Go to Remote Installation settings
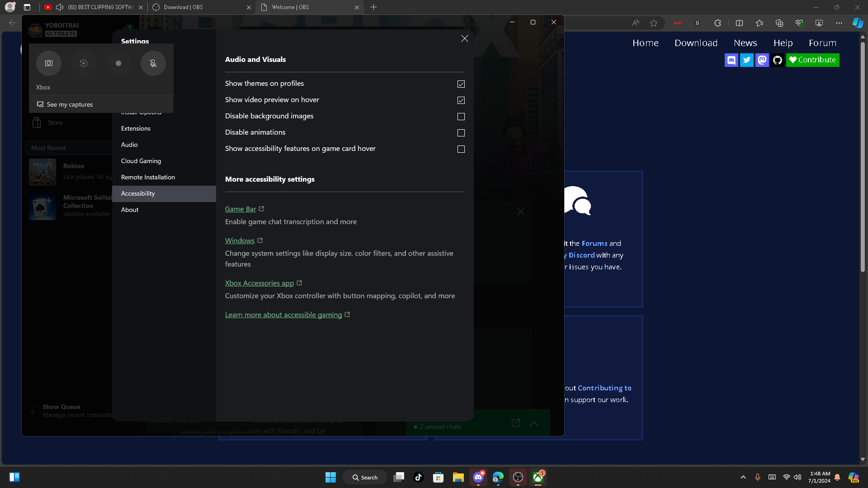The height and width of the screenshot is (488, 868). (x=164, y=178)
